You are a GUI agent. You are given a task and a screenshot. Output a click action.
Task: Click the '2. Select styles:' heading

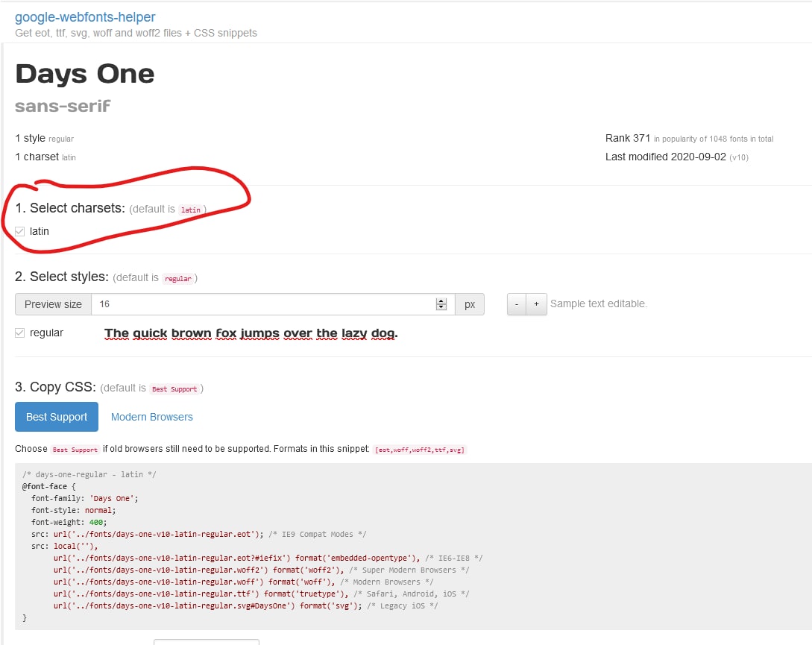62,277
